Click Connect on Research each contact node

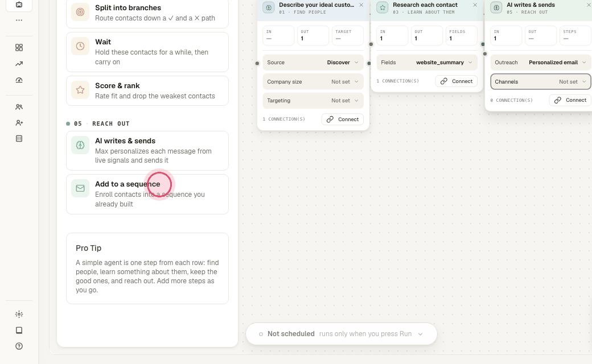click(457, 81)
